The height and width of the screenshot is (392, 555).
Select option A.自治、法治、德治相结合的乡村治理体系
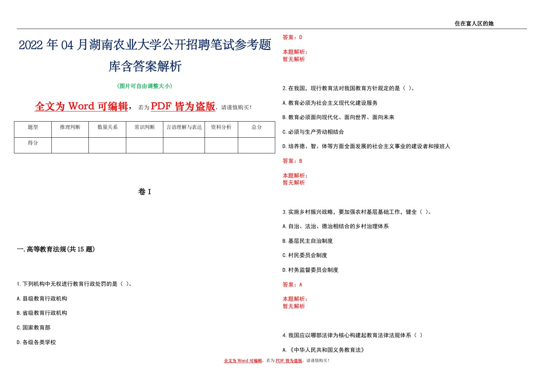click(x=336, y=226)
